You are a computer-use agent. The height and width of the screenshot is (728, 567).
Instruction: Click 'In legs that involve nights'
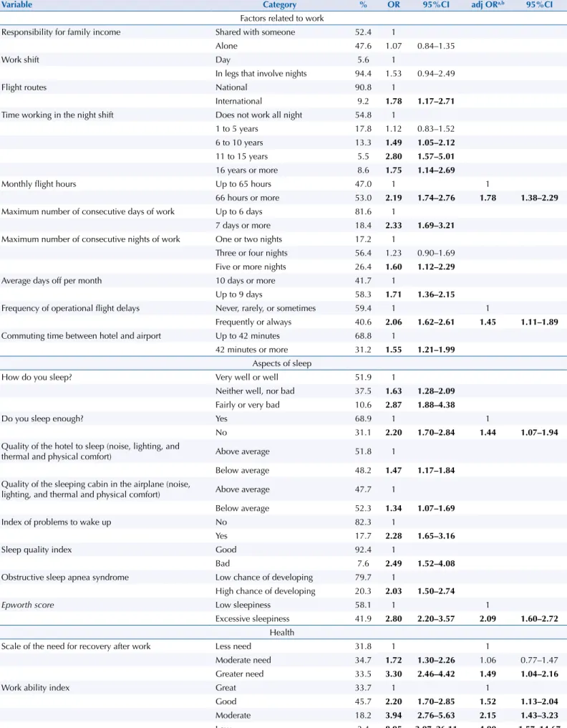261,73
